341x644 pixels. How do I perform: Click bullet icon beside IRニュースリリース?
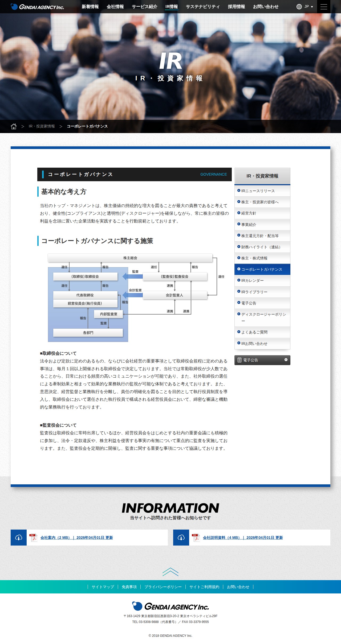239,191
